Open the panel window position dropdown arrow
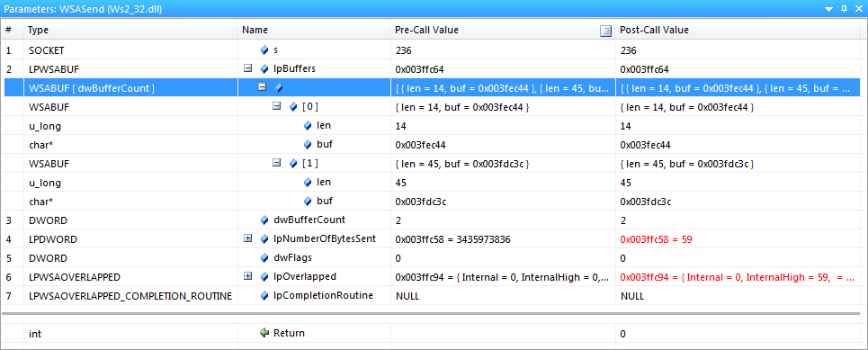This screenshot has height=350, width=868. [x=828, y=9]
